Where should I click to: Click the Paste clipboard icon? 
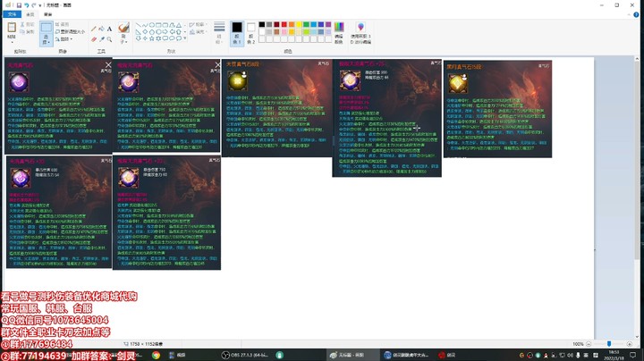coord(12,28)
